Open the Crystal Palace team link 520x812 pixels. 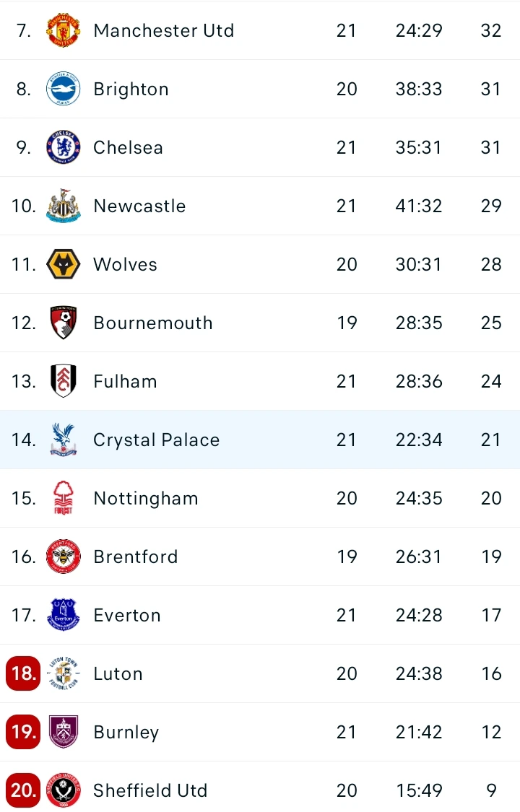(156, 440)
